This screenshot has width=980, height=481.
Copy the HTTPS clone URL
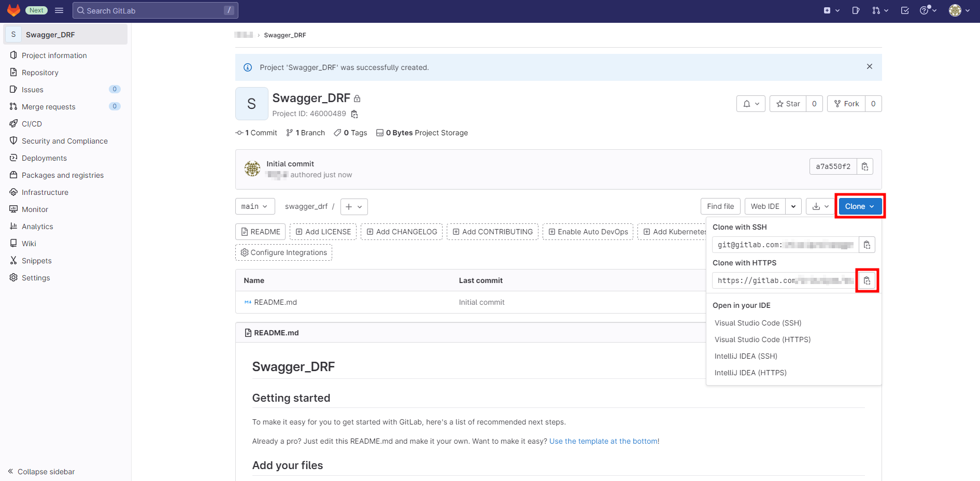point(867,280)
